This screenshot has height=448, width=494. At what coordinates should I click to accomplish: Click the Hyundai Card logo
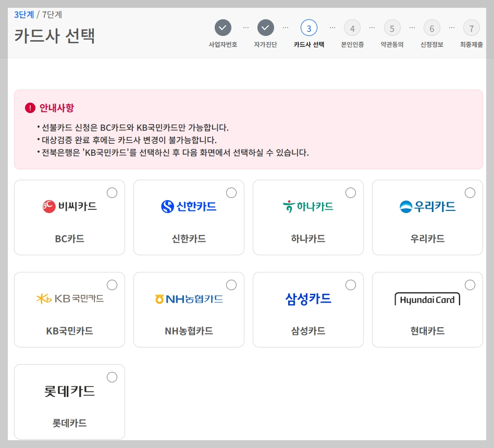click(x=427, y=299)
